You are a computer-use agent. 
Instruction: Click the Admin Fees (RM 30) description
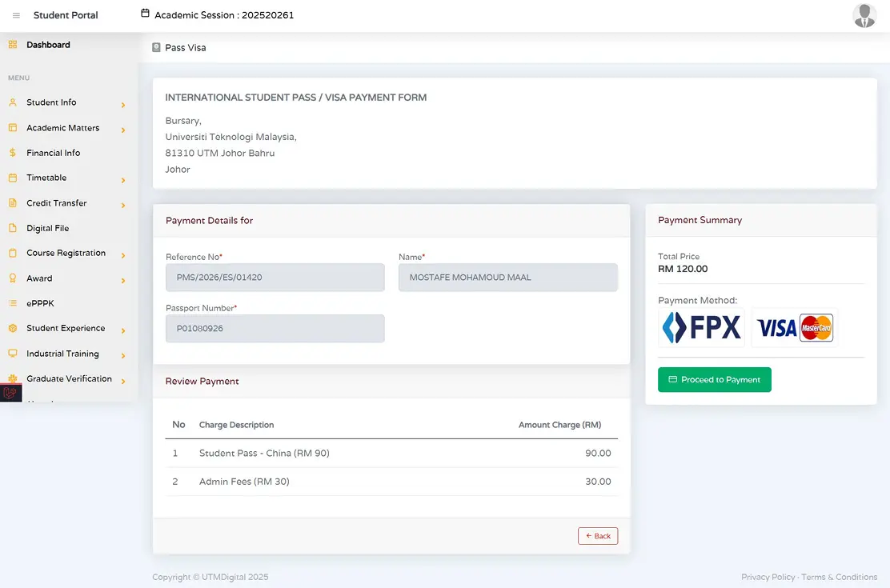(x=244, y=482)
